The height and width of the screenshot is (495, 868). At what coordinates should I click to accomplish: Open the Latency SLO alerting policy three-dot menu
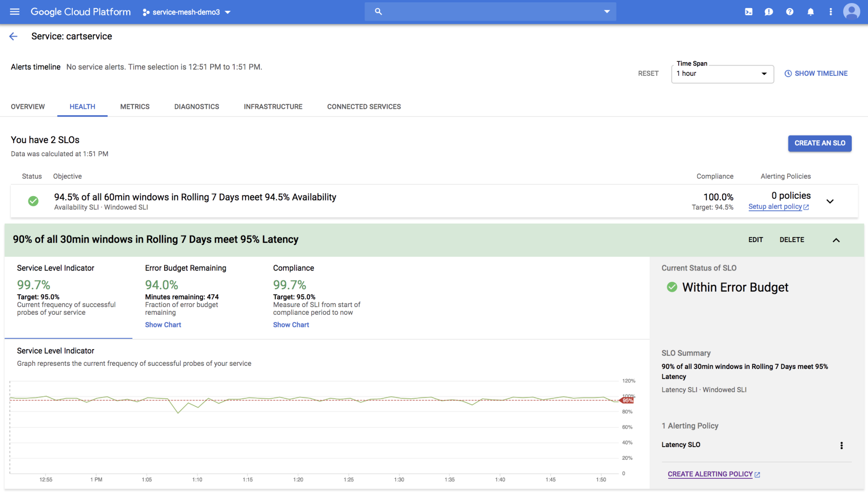[841, 445]
